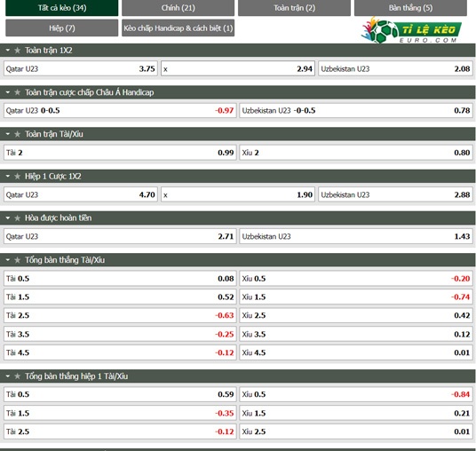Screen dimensions: 476x451
Task: Open the Tỉ Lệ Kèo Euro logo
Action: [x=411, y=30]
